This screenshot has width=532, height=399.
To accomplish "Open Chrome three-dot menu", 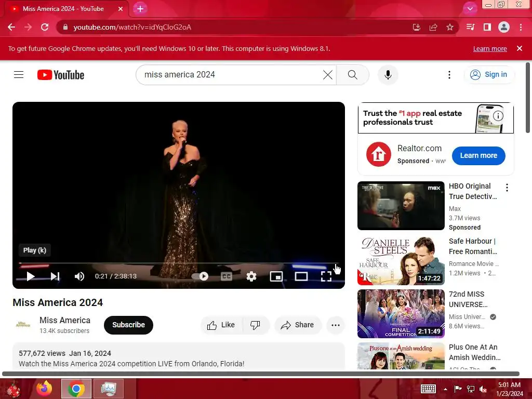I will point(521,27).
